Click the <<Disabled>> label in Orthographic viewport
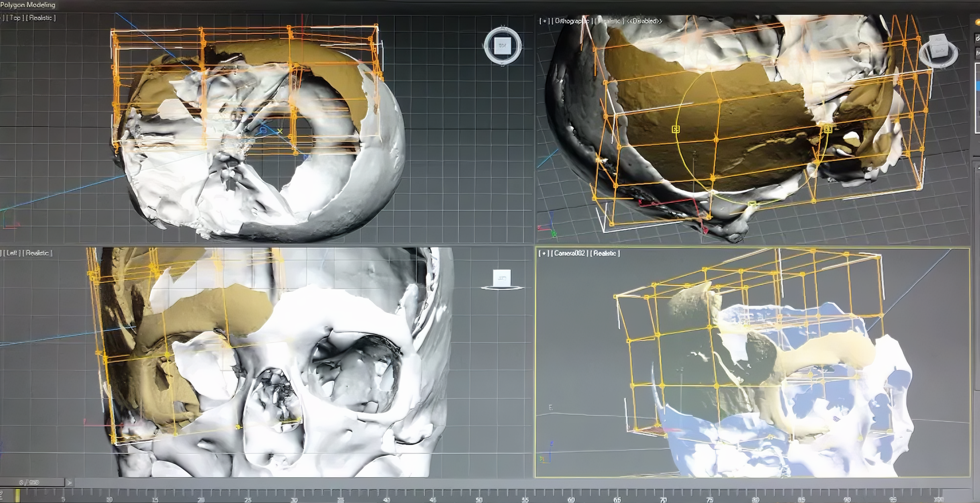Viewport: 980px width, 503px height. [x=644, y=21]
